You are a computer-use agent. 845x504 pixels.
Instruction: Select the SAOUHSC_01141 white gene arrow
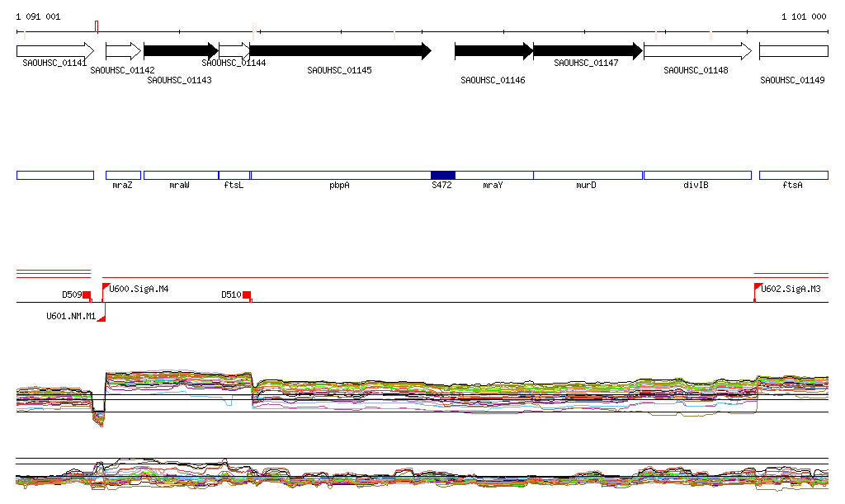coord(55,51)
